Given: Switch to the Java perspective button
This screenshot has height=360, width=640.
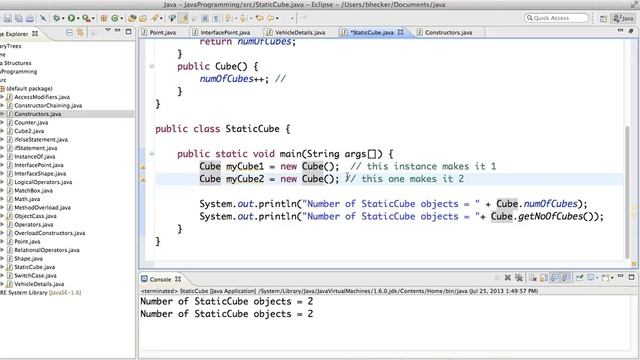Looking at the screenshot, I should 623,18.
